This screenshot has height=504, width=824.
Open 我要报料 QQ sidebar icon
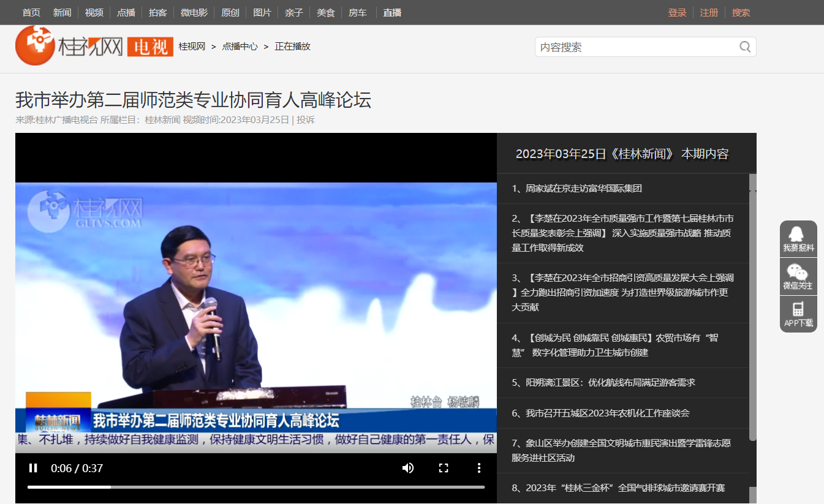pos(798,238)
